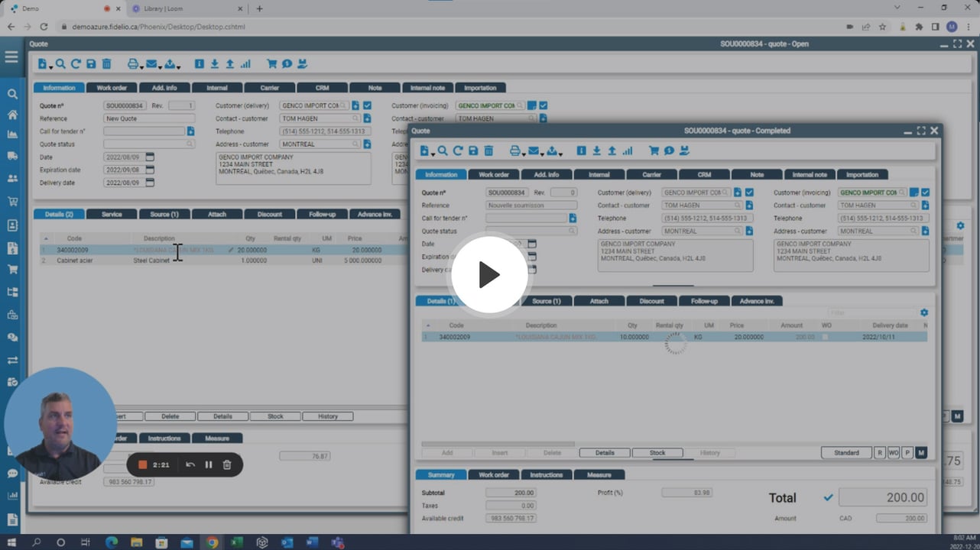Open the sidebar search icon

point(12,94)
